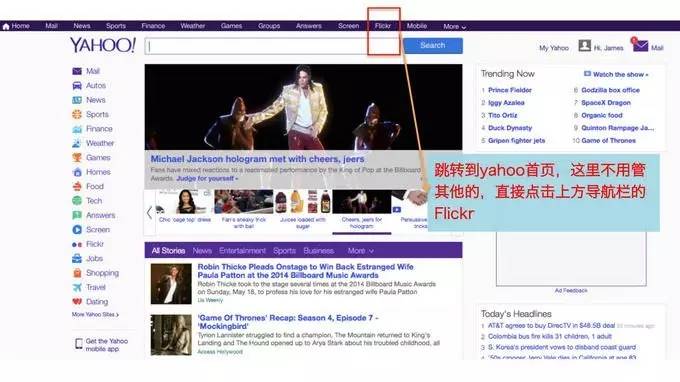This screenshot has height=382, width=680.
Task: Expand More Yahoo Sites in sidebar
Action: [x=95, y=314]
